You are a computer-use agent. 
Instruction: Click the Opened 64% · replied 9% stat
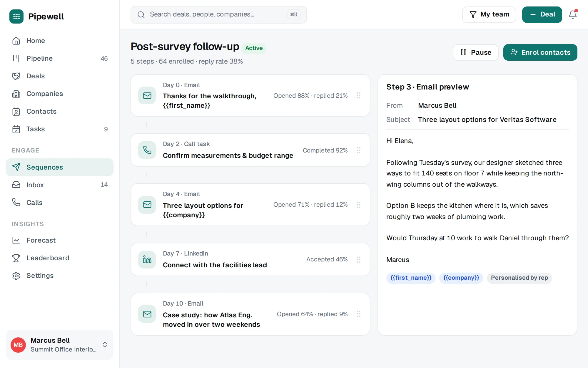[x=312, y=314]
